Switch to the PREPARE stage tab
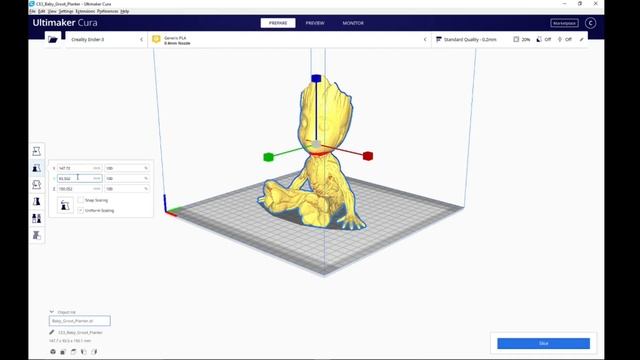The width and height of the screenshot is (640, 360). coord(278,23)
